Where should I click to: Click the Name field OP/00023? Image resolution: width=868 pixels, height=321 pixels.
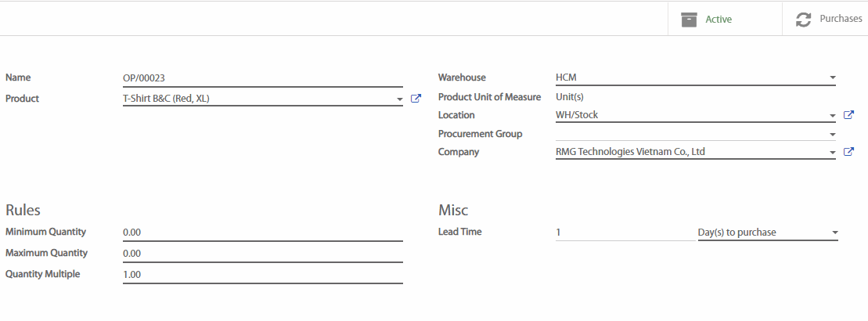pyautogui.click(x=262, y=78)
